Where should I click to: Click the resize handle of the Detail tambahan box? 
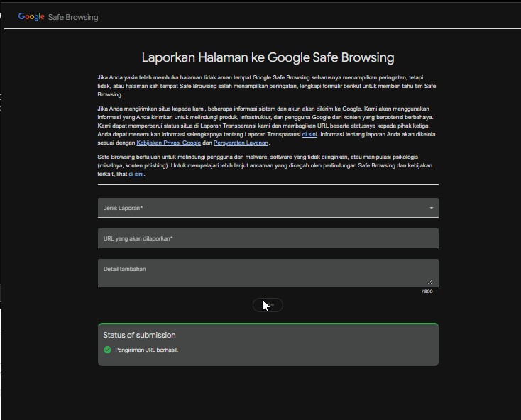click(430, 282)
